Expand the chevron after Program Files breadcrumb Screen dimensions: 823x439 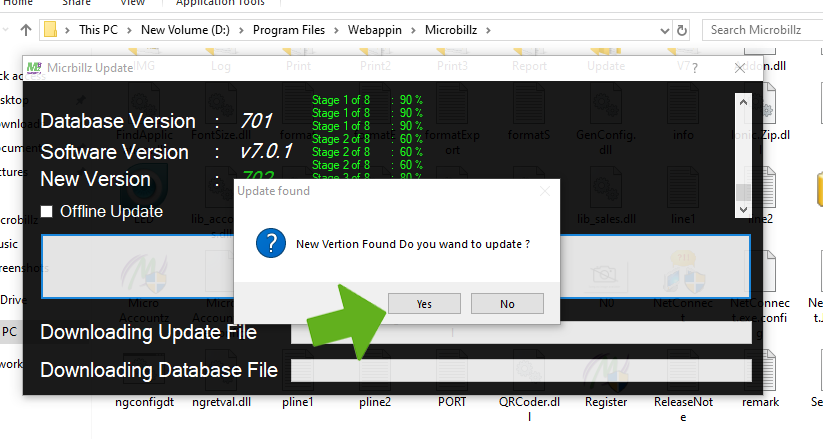click(x=336, y=30)
